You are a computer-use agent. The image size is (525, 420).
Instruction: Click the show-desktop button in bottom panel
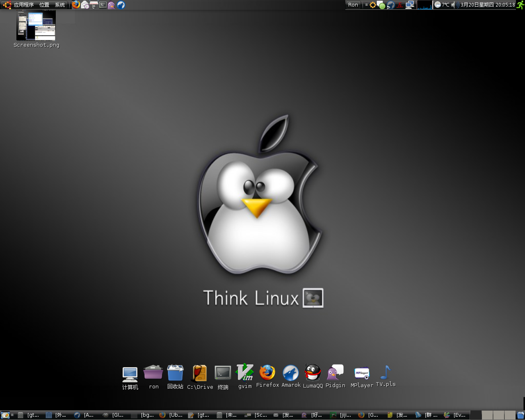coord(5,415)
